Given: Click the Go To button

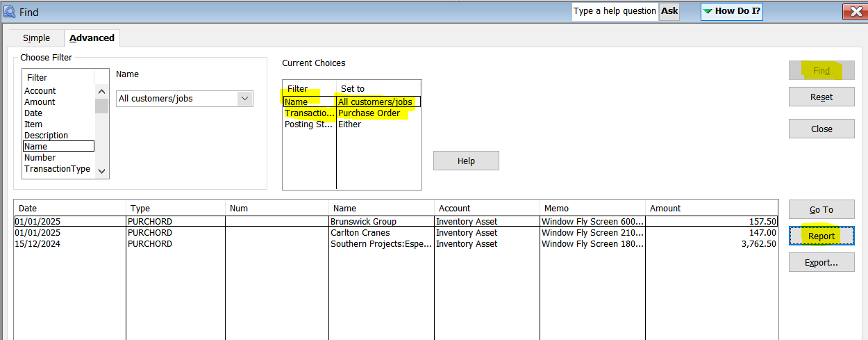Looking at the screenshot, I should tap(821, 209).
